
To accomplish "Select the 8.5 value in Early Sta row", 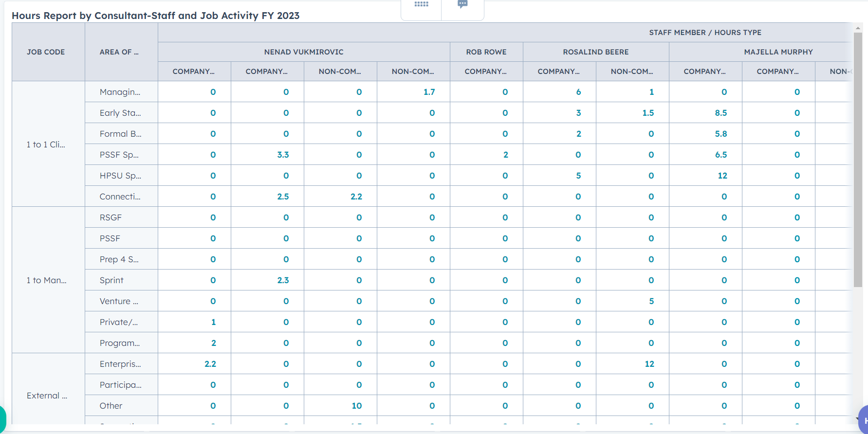I will point(720,113).
